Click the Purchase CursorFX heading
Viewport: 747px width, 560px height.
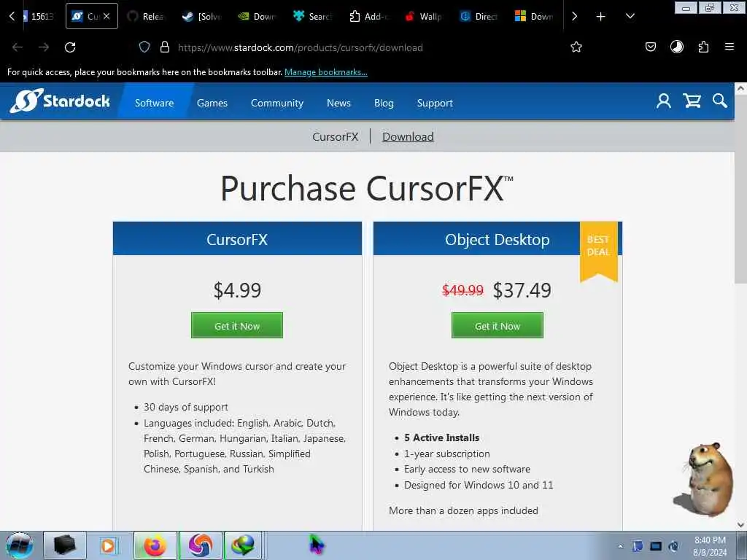(366, 188)
